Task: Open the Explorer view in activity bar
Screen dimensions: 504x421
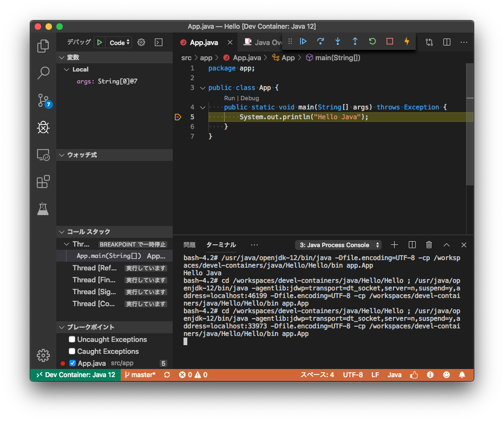Action: pyautogui.click(x=43, y=46)
